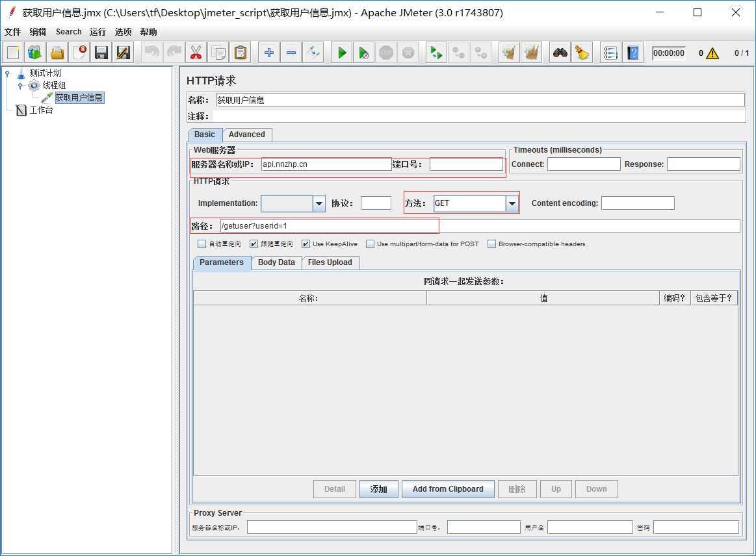Viewport: 756px width, 556px height.
Task: Switch to the Body Data tab
Action: (x=276, y=262)
